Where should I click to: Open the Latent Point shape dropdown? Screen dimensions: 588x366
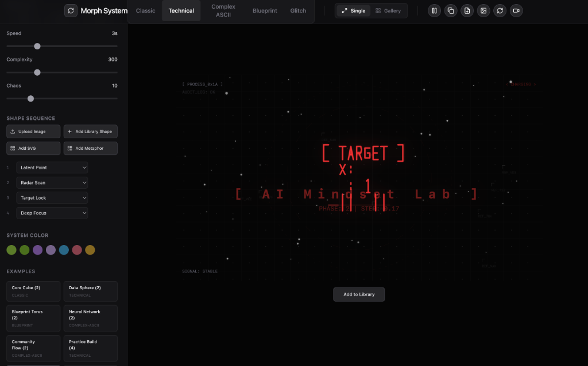coord(52,168)
